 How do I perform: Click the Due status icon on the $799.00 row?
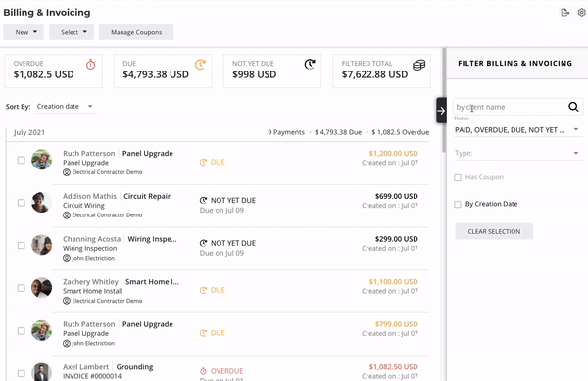[x=203, y=333]
